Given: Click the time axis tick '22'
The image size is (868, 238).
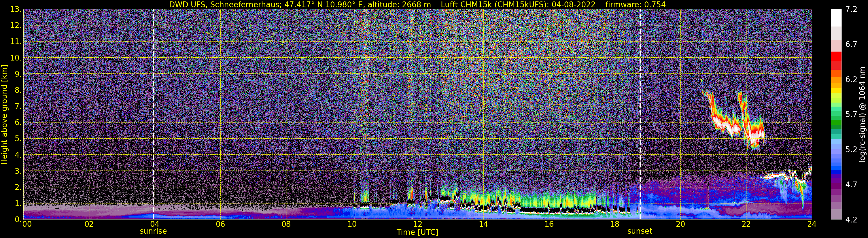Looking at the screenshot, I should 746,224.
